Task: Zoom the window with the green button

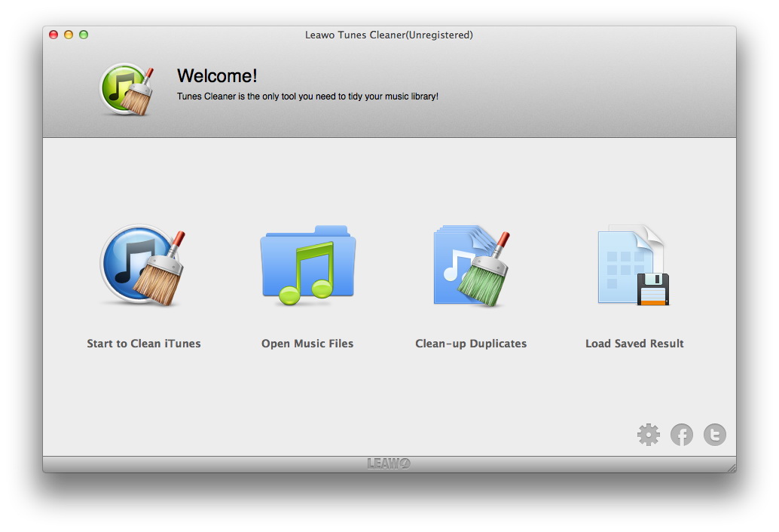Action: [84, 35]
